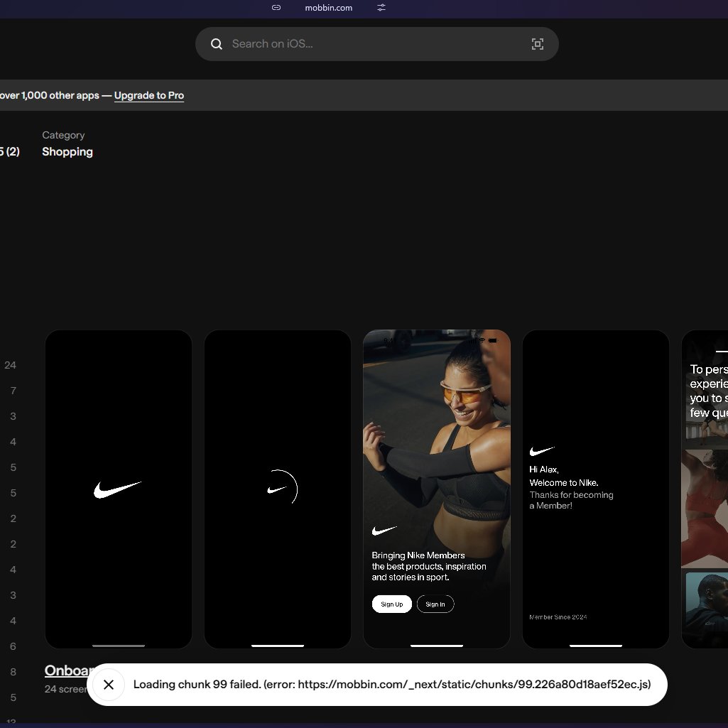Open the partially visible personalize experience screen
Viewport: 728px width, 728px height.
tap(705, 489)
